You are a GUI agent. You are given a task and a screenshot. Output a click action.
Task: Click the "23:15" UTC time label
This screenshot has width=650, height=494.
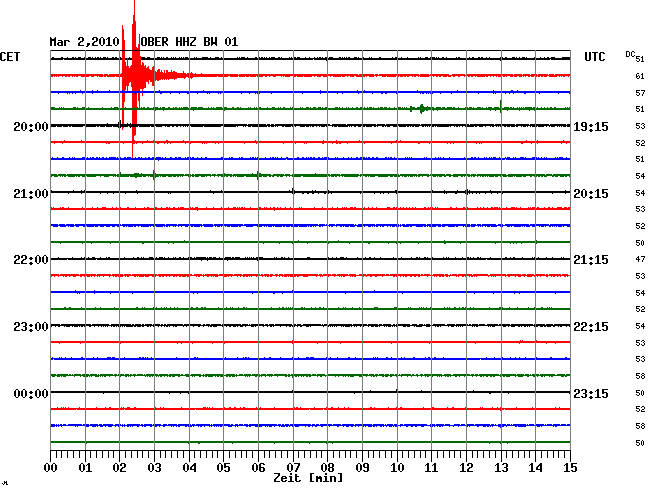pyautogui.click(x=591, y=393)
